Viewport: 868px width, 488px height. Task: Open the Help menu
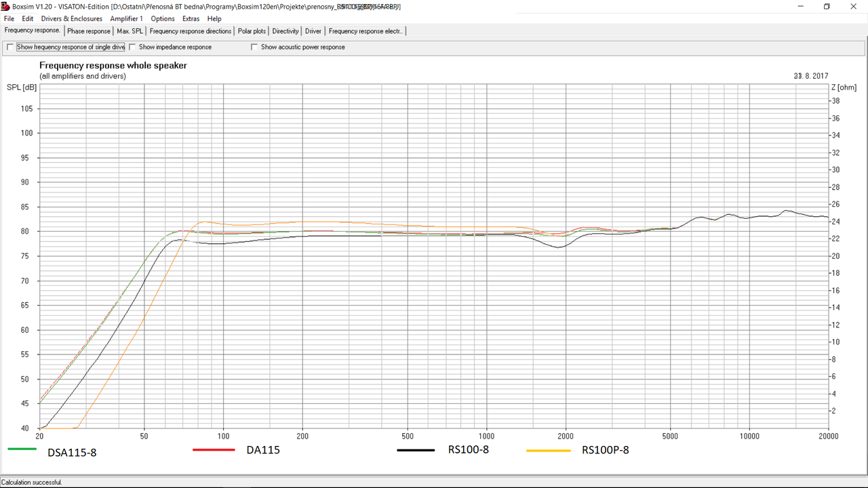pyautogui.click(x=214, y=19)
